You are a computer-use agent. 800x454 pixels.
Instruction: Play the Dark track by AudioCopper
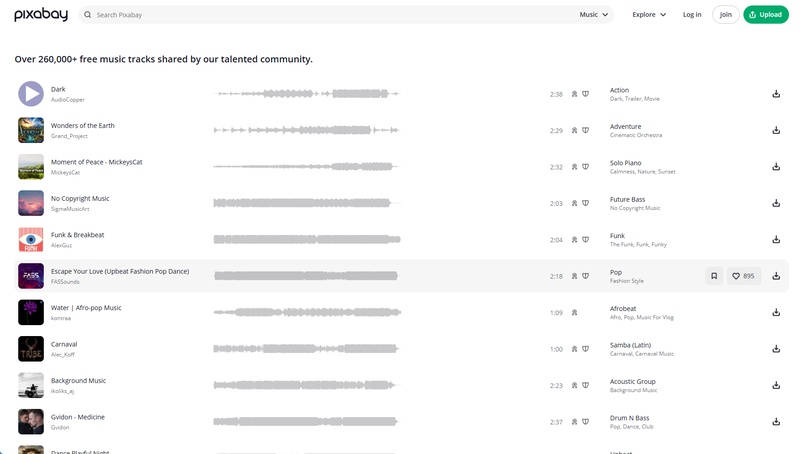[x=31, y=94]
